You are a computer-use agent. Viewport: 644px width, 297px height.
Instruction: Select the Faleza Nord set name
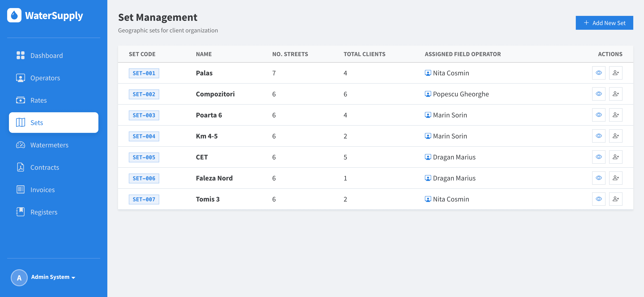(214, 178)
